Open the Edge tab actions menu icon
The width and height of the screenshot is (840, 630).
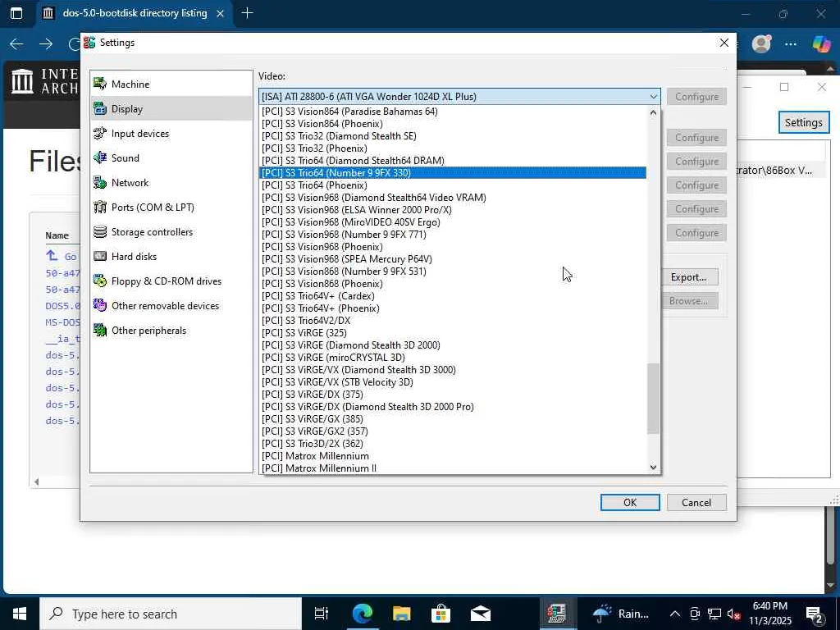[x=16, y=13]
